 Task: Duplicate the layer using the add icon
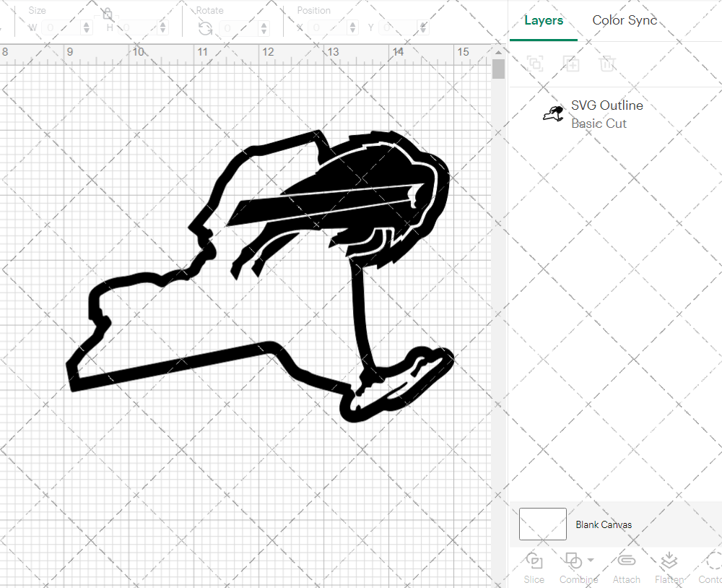[572, 64]
